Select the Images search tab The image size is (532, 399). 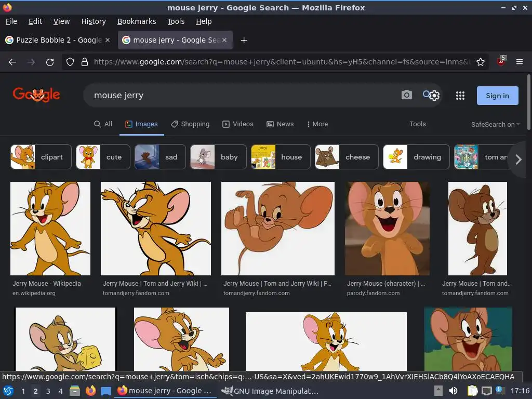pyautogui.click(x=141, y=124)
